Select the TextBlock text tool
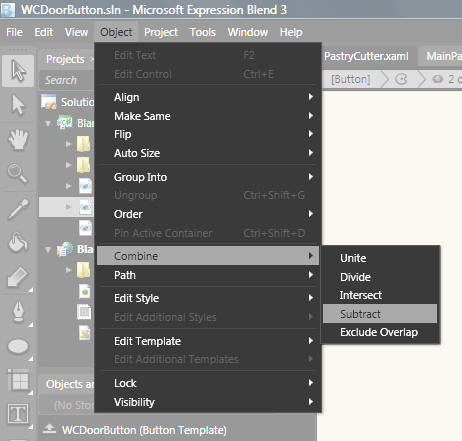Screen dimensions: 462x441 pyautogui.click(x=18, y=414)
